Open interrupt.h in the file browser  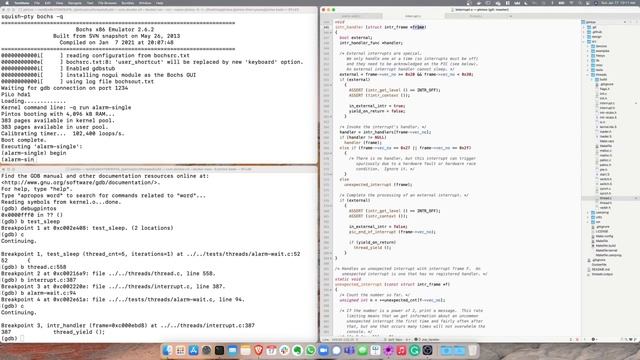coord(607,108)
